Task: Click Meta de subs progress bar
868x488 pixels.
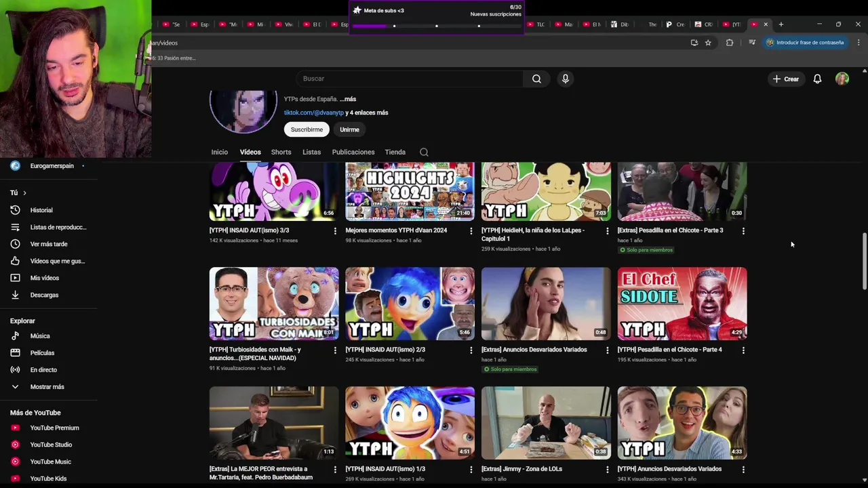Action: point(437,26)
